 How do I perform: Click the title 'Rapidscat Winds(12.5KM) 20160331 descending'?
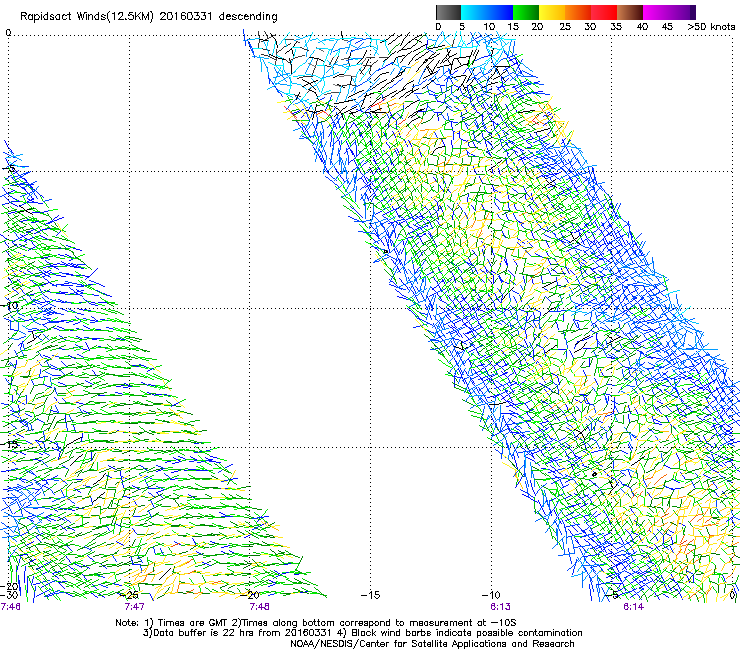149,17
